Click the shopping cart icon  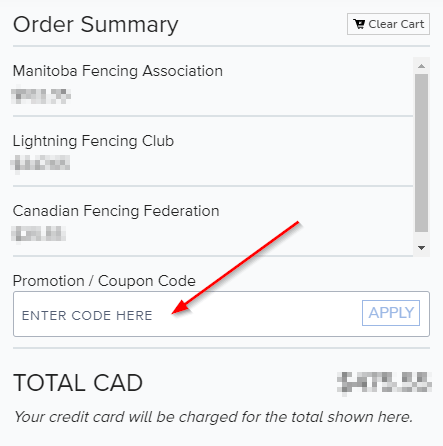pyautogui.click(x=359, y=24)
